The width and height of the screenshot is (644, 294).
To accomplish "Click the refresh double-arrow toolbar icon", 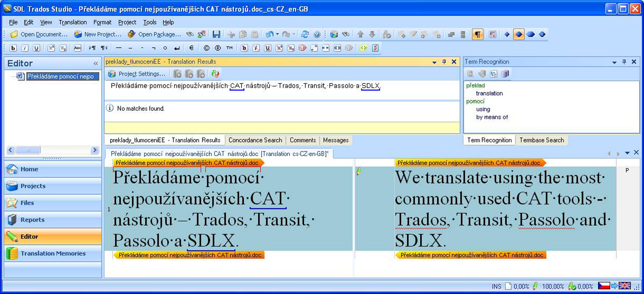I will click(x=305, y=34).
